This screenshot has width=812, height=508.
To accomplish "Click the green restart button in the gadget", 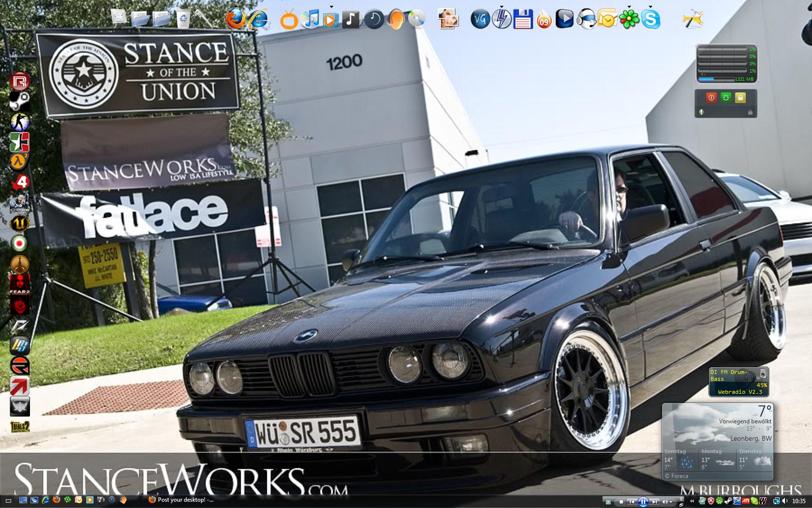I will 725,98.
